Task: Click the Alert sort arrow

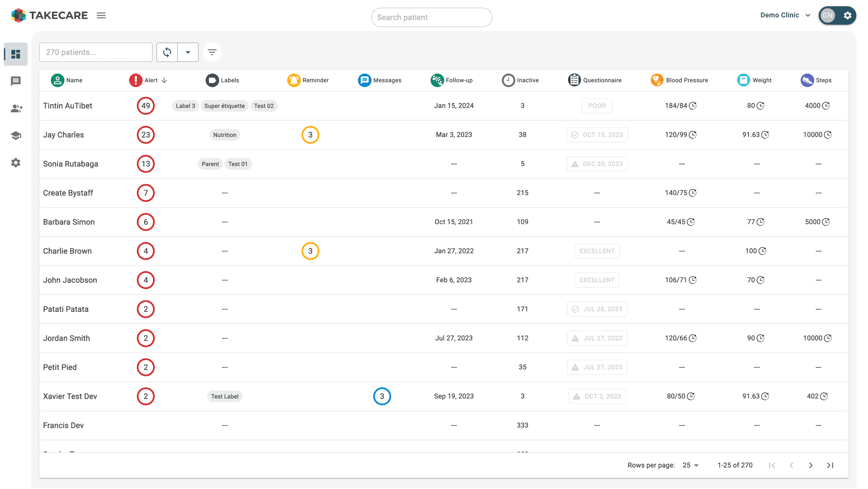Action: [164, 81]
